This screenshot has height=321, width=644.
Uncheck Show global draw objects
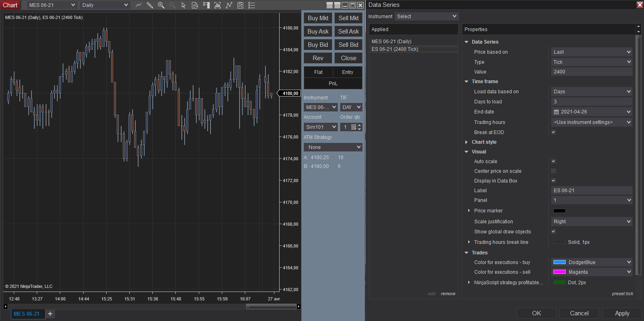[554, 232]
